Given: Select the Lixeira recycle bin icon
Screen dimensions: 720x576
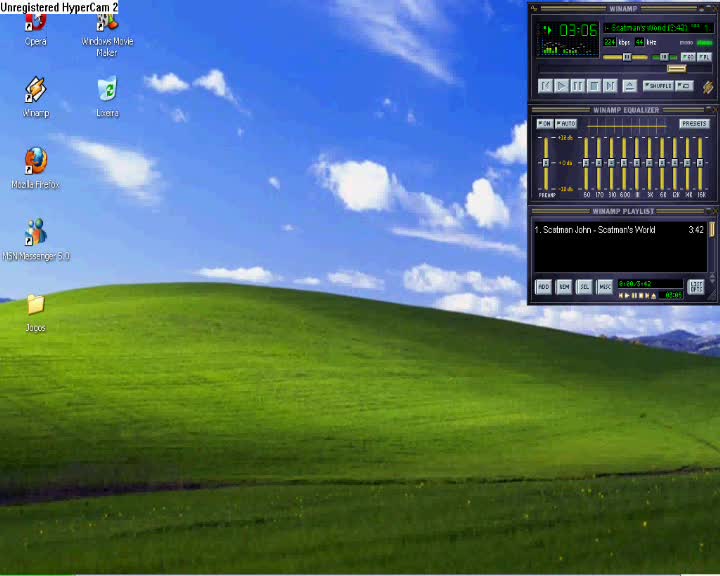Looking at the screenshot, I should 107,97.
